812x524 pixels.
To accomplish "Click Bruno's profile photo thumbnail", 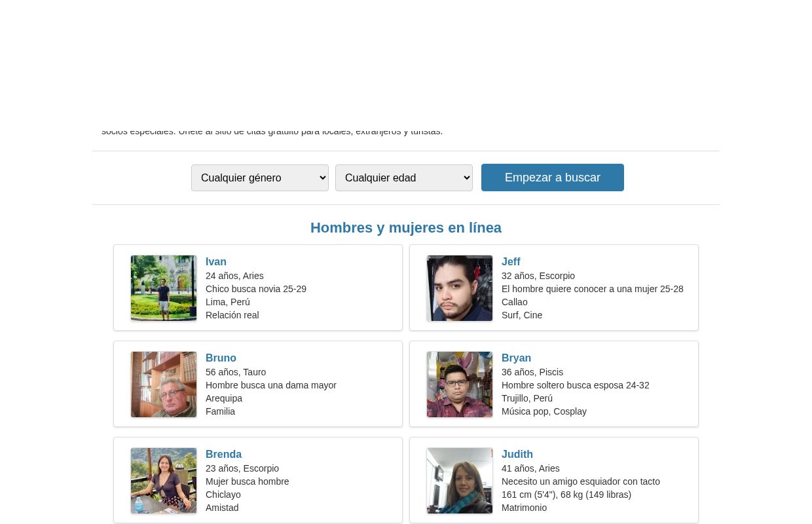I will coord(164,384).
